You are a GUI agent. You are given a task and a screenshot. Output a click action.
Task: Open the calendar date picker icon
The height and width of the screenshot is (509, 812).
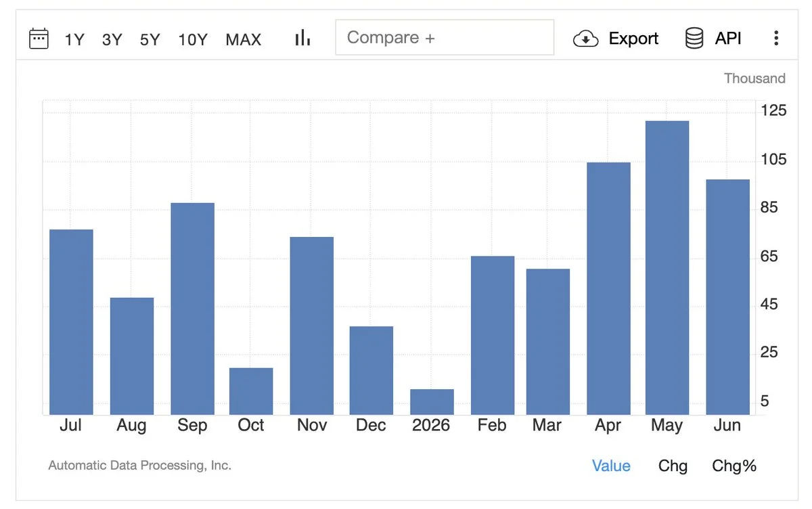pos(39,39)
